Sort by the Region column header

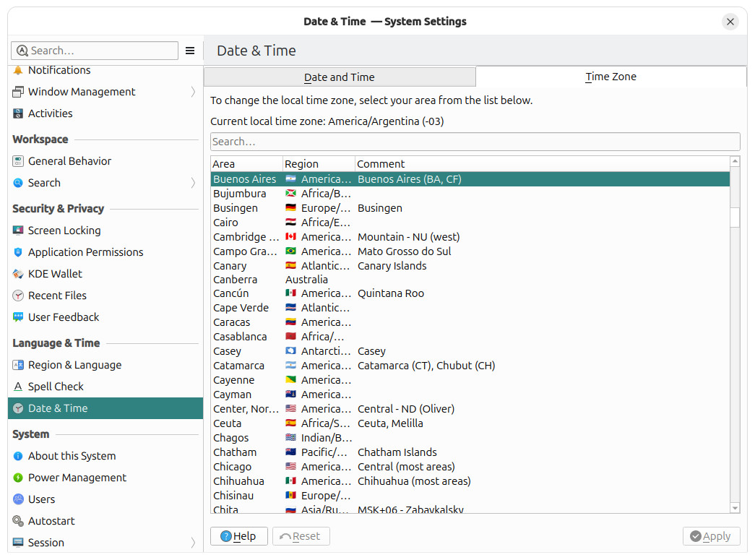coord(319,164)
